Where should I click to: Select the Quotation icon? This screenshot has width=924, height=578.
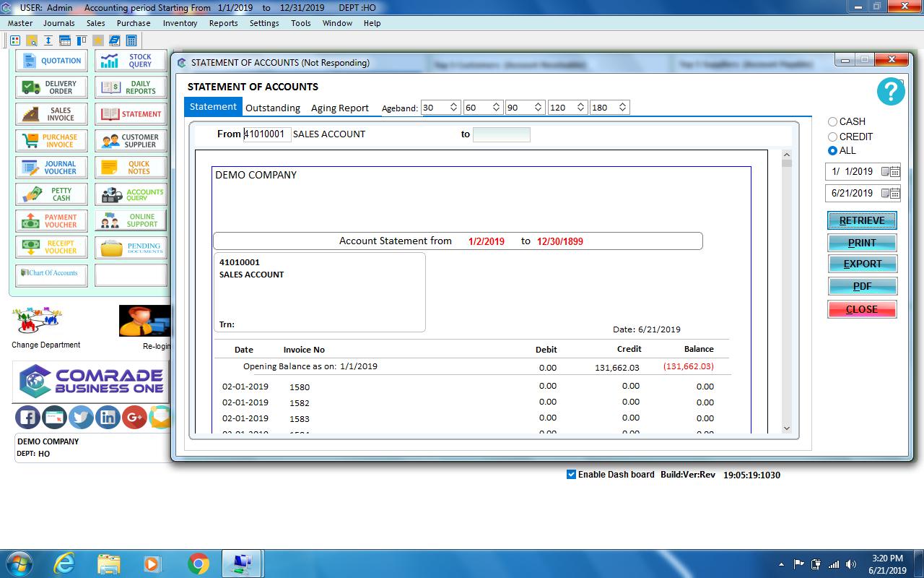pyautogui.click(x=51, y=60)
